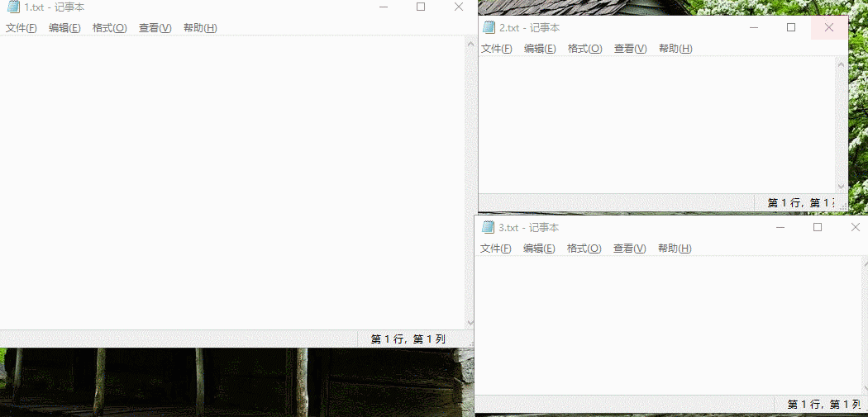Image resolution: width=868 pixels, height=417 pixels.
Task: Click inside the 1.txt text editing area
Action: (231, 182)
